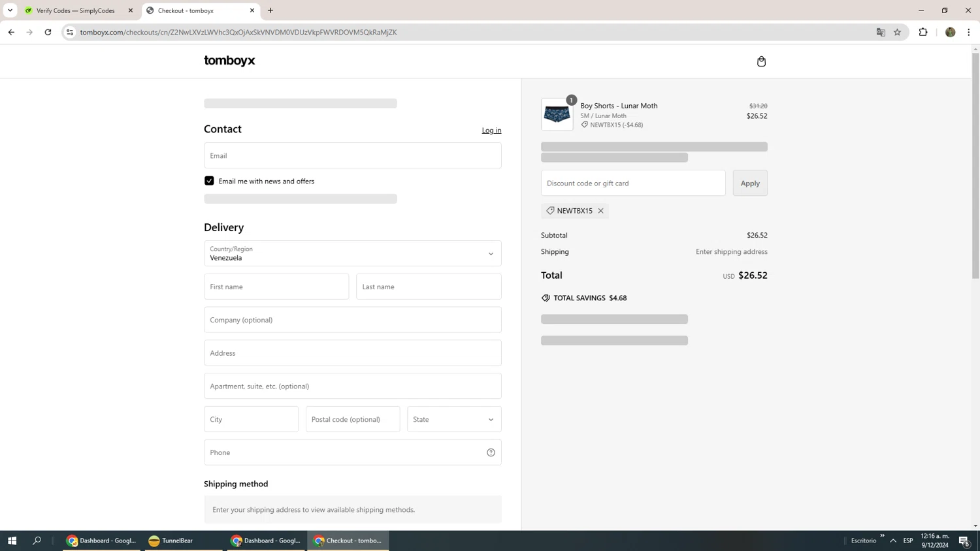The height and width of the screenshot is (551, 980).
Task: Open the State dropdown
Action: point(454,419)
